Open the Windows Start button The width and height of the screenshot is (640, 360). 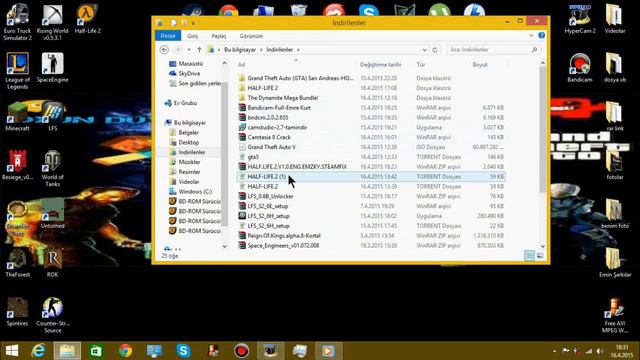pos(12,351)
